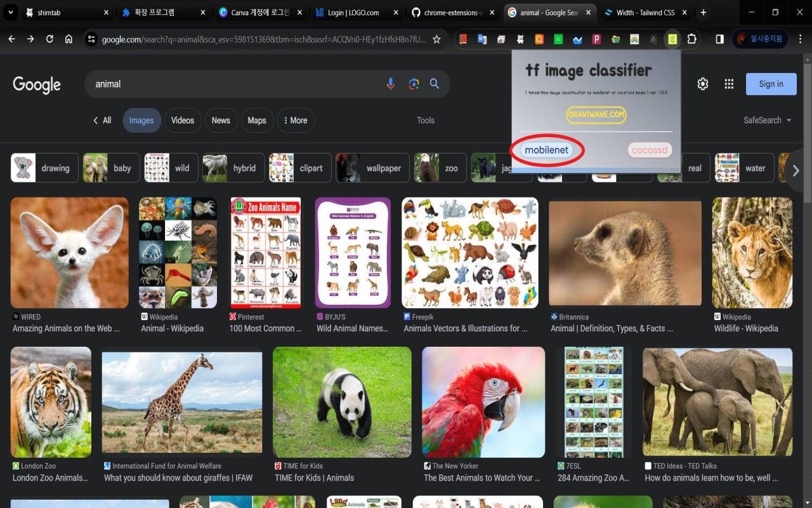Select the cocossd model option

[650, 150]
